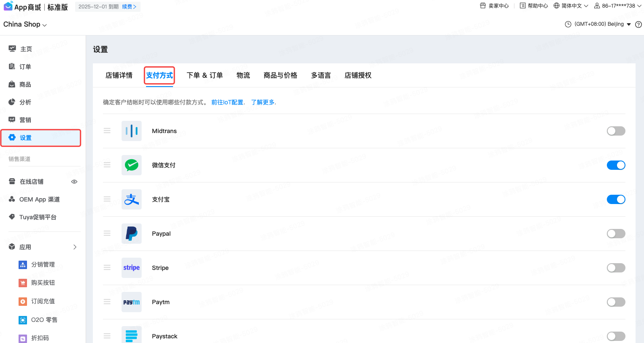This screenshot has width=644, height=343.
Task: Open the 分析 analytics pie icon
Action: click(x=12, y=102)
